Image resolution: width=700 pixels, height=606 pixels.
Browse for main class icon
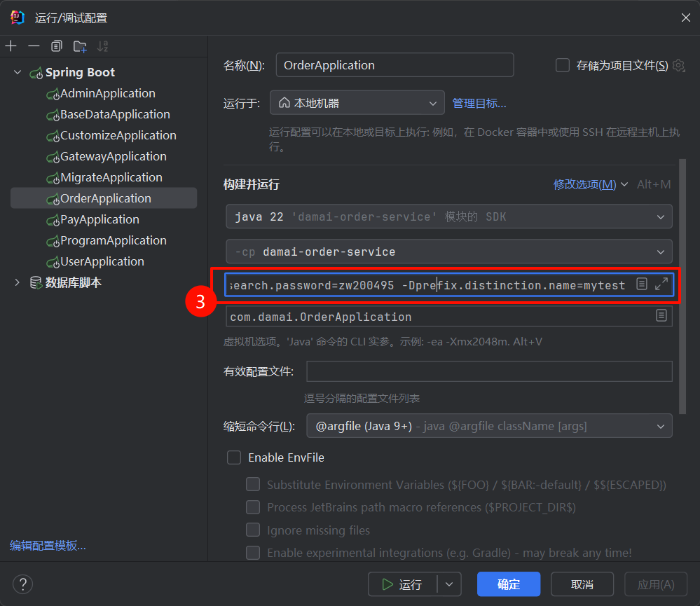tap(661, 315)
